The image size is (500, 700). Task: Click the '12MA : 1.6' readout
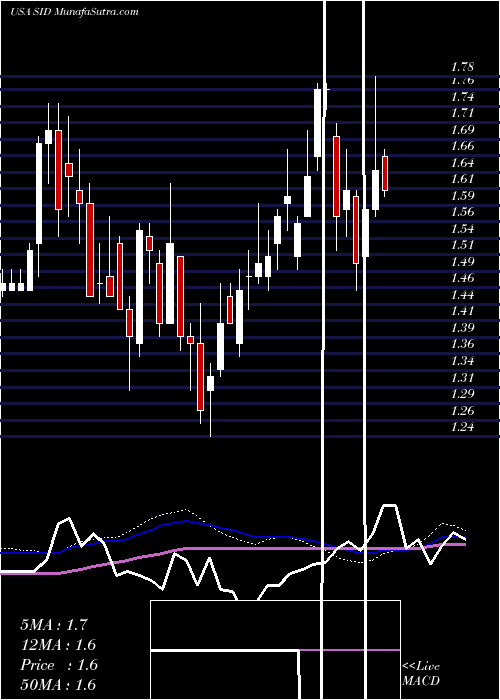tap(58, 645)
